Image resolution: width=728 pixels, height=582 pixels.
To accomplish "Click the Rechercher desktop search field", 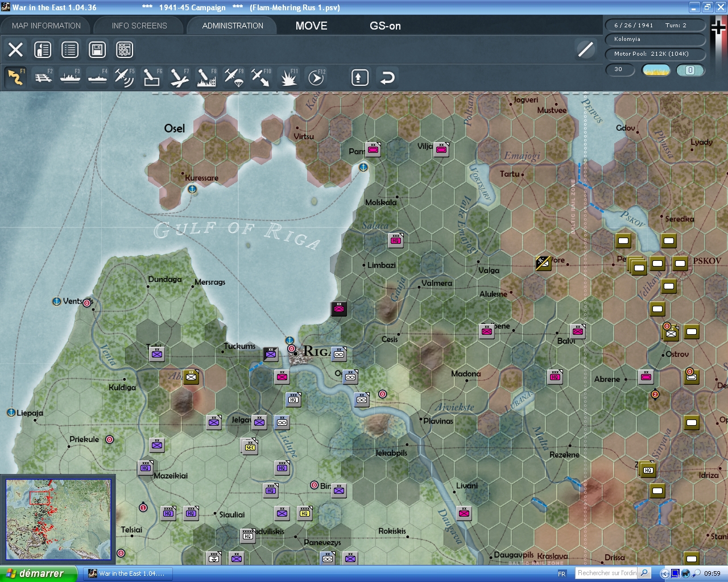I will 607,573.
